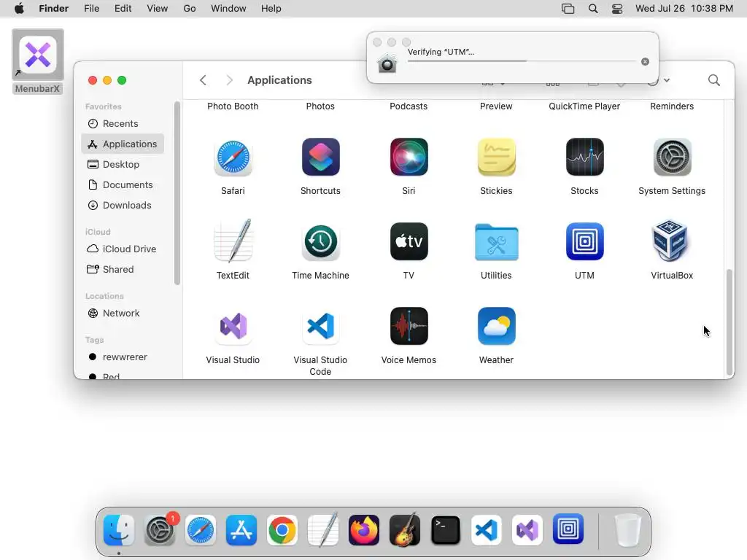Select Applications in Finder sidebar
Image resolution: width=747 pixels, height=560 pixels.
coord(123,144)
